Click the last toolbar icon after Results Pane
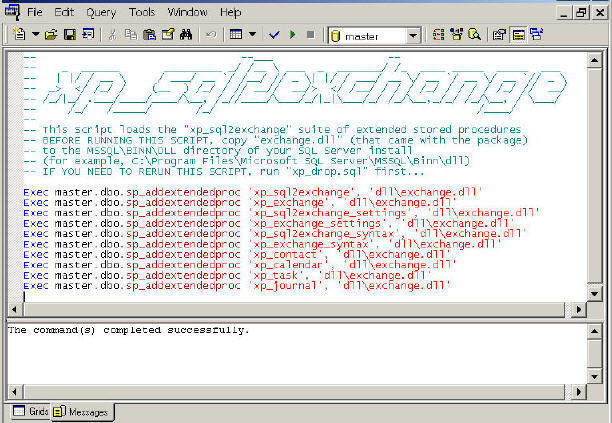The height and width of the screenshot is (423, 612). [536, 35]
